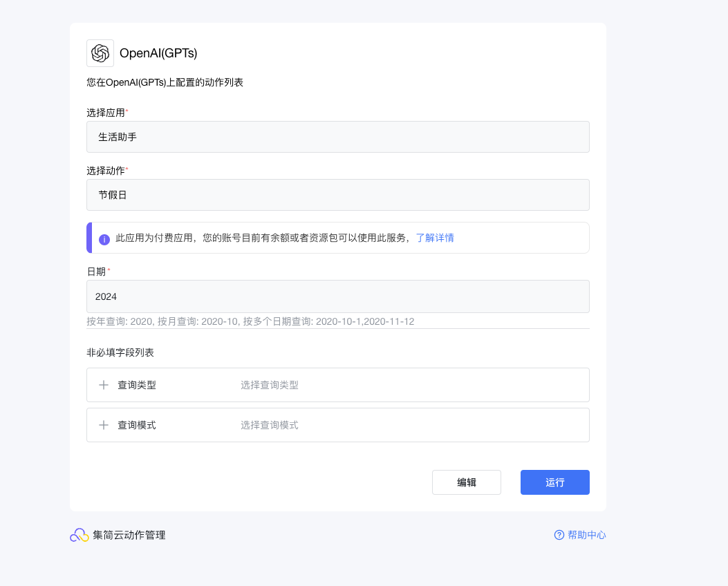Screen dimensions: 728x586
Task: Open the 帮助中心 link
Action: coord(586,535)
